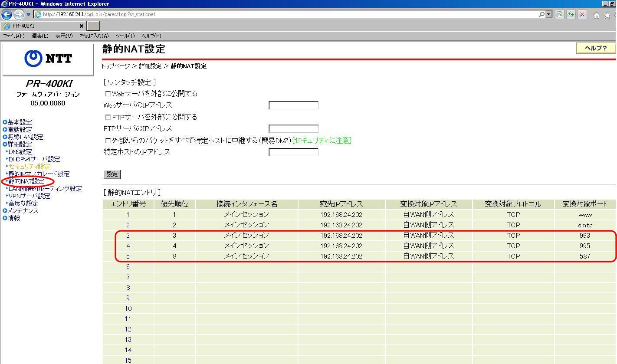Refresh the page with the green arrows icon
Screen dimensions: 617x364
tap(571, 14)
